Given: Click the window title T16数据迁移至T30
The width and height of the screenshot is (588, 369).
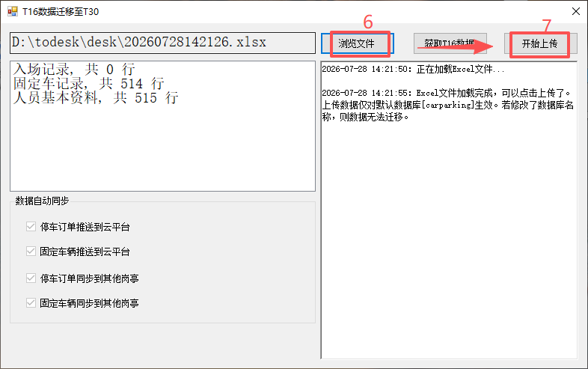Looking at the screenshot, I should pos(61,12).
